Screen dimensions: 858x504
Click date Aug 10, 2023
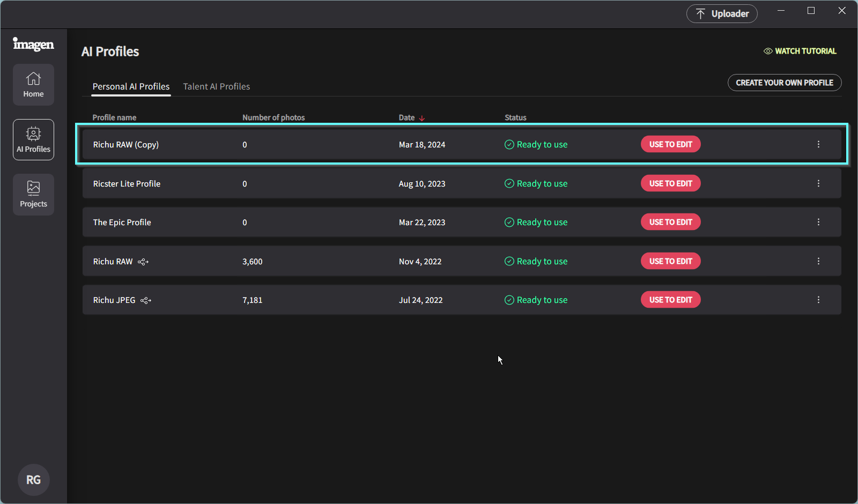[422, 184]
